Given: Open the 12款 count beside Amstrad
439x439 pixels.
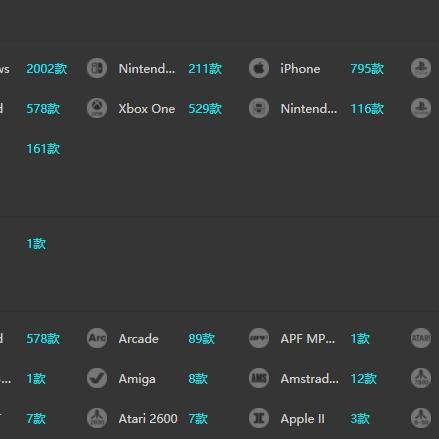Looking at the screenshot, I should tap(363, 379).
